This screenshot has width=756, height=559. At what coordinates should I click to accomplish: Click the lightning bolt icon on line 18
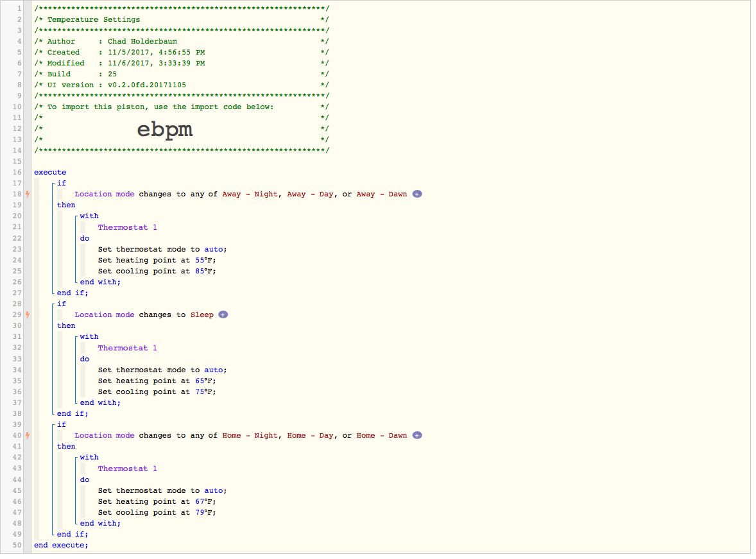(x=28, y=194)
